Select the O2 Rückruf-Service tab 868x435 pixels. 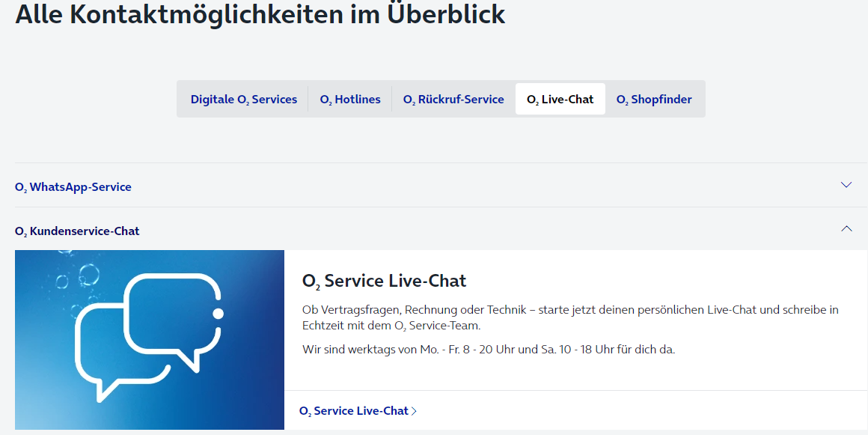click(x=453, y=99)
